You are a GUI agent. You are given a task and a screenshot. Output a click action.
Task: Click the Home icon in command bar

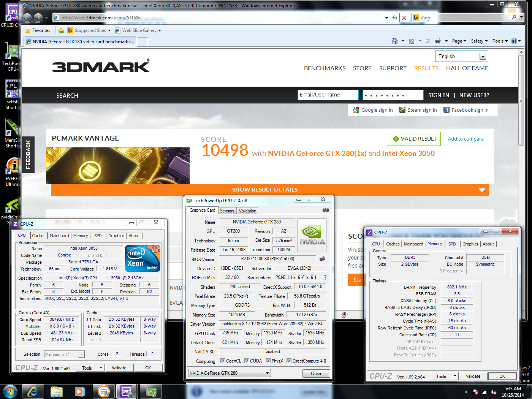coord(395,41)
